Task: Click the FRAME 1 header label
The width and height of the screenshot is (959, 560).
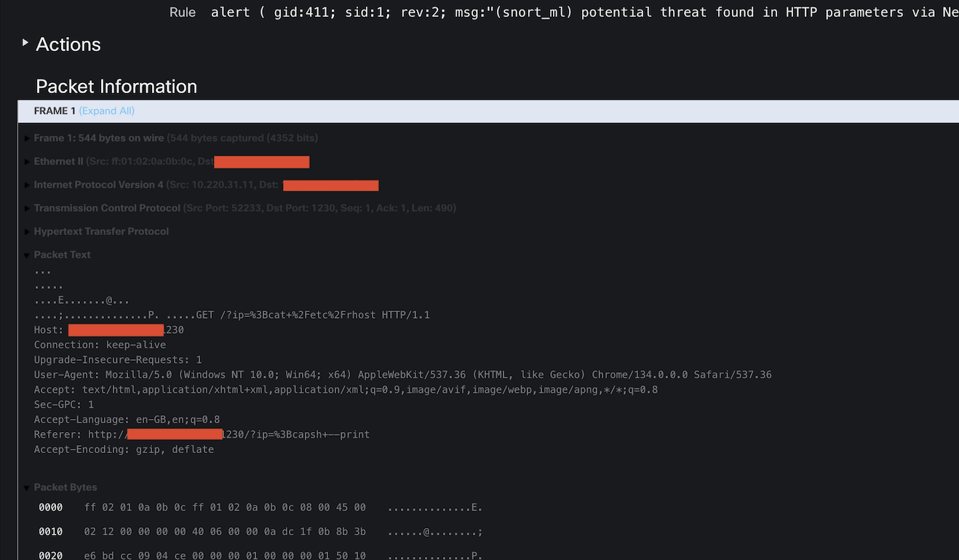Action: click(55, 111)
